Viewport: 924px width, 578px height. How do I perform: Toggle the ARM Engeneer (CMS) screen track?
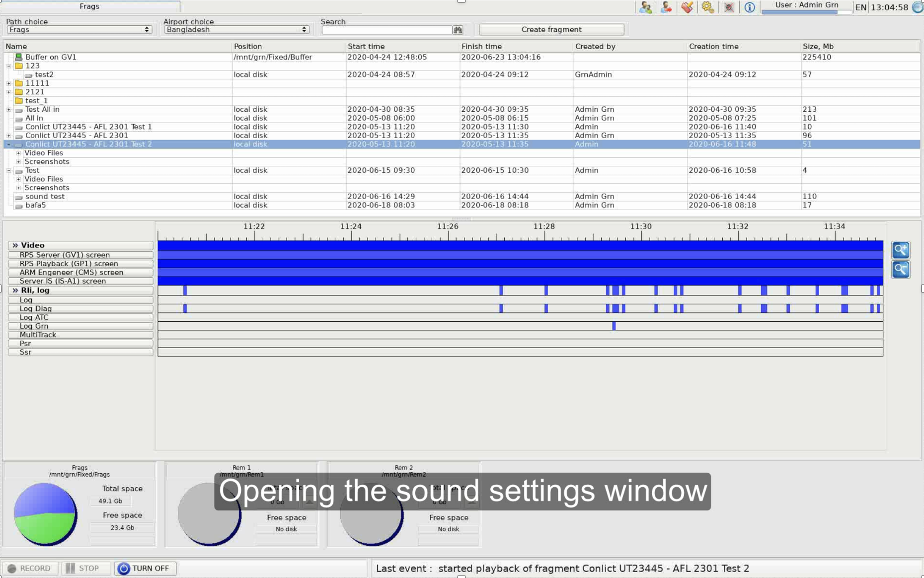80,272
